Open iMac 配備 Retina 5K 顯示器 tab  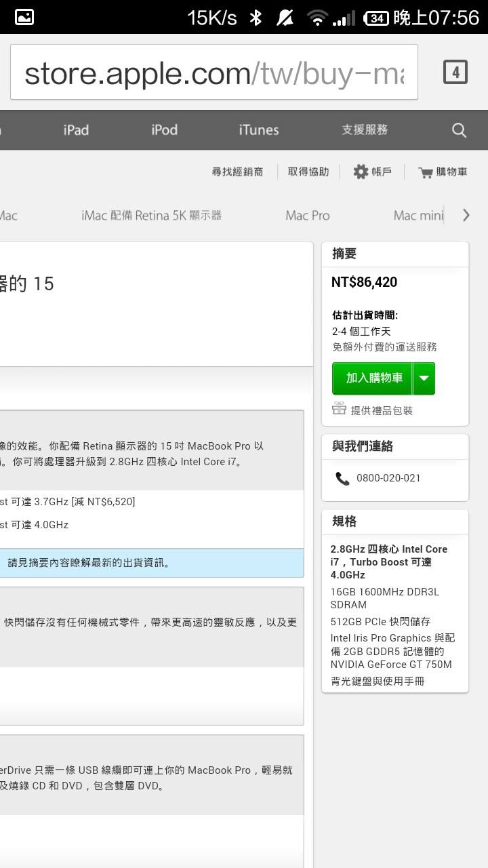pyautogui.click(x=151, y=216)
